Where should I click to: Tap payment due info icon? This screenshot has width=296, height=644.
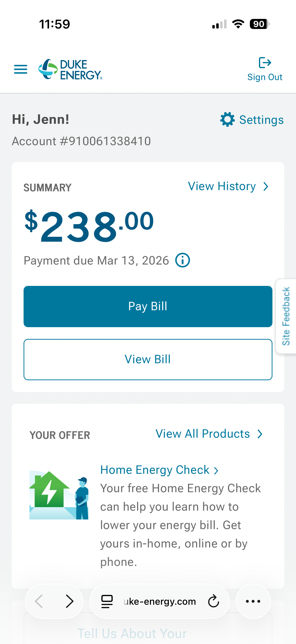[x=182, y=260]
